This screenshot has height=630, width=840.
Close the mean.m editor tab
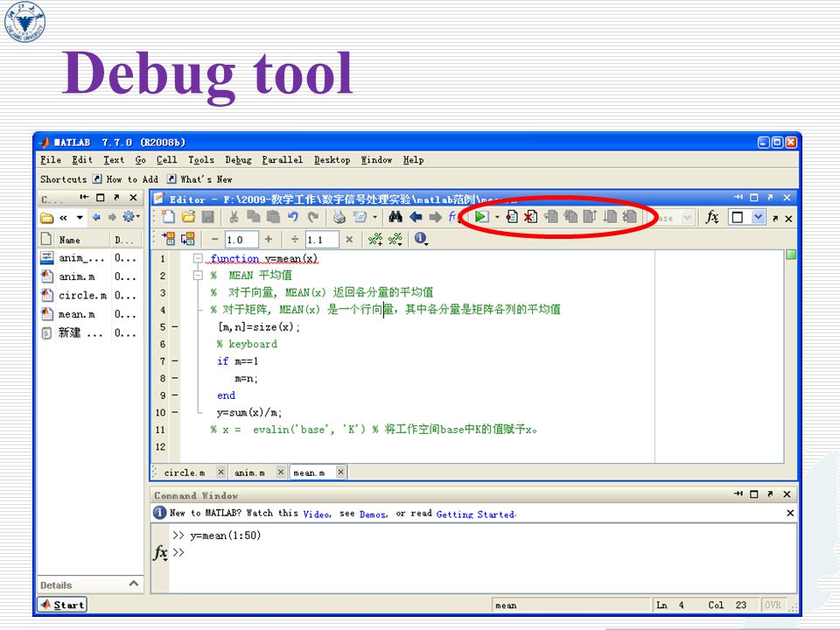pos(340,472)
